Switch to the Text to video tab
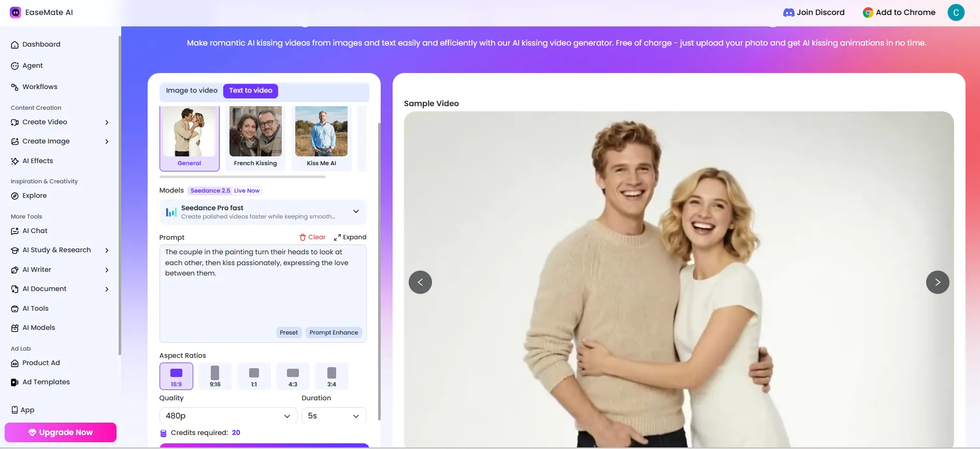This screenshot has height=449, width=980. pos(251,91)
